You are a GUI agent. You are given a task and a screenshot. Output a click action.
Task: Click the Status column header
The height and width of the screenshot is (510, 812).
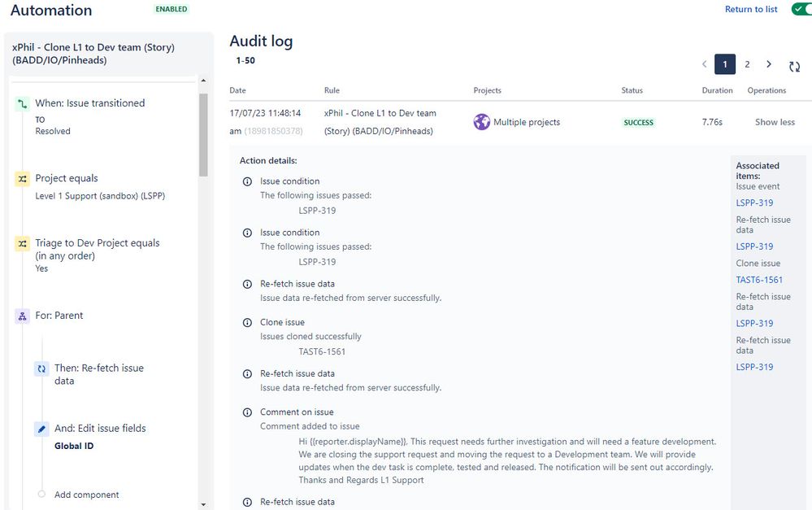click(x=632, y=90)
